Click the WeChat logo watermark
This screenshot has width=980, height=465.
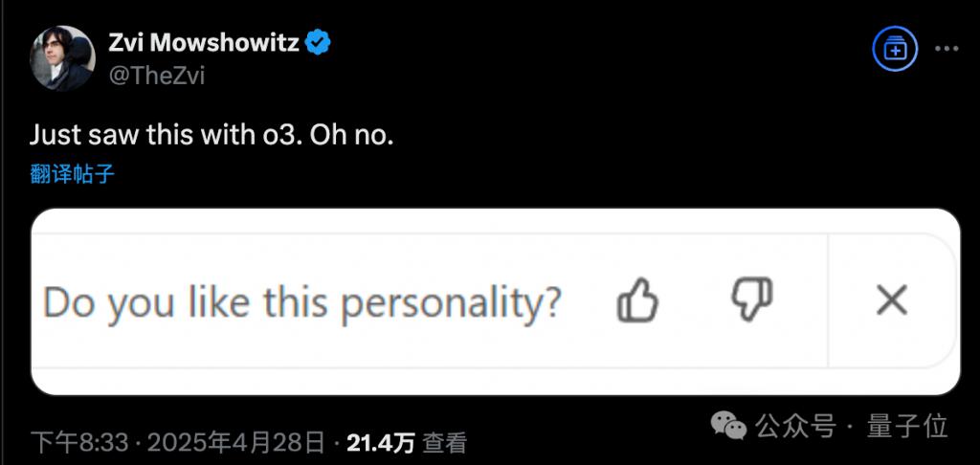(x=728, y=426)
